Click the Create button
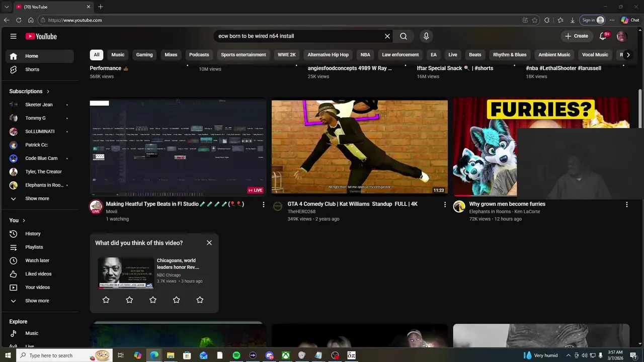Viewport: 644px width, 362px height. point(577,36)
